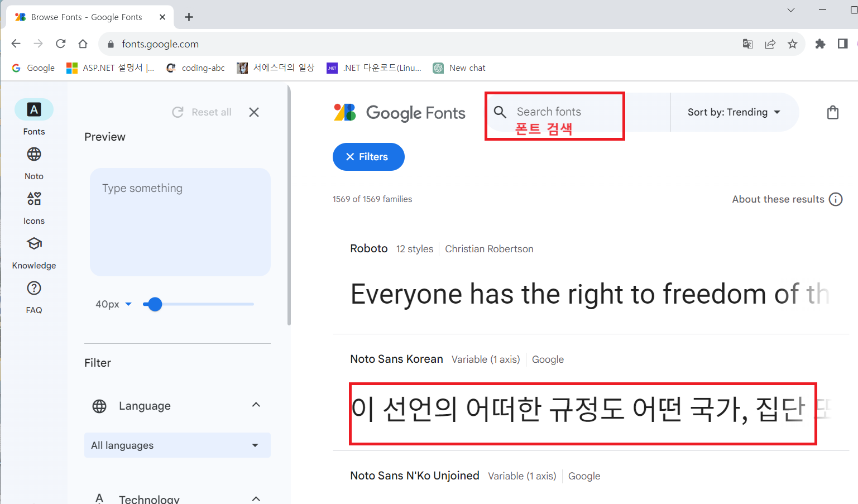The width and height of the screenshot is (858, 504).
Task: Select the Browse Fonts - Google Fonts tab
Action: 90,17
